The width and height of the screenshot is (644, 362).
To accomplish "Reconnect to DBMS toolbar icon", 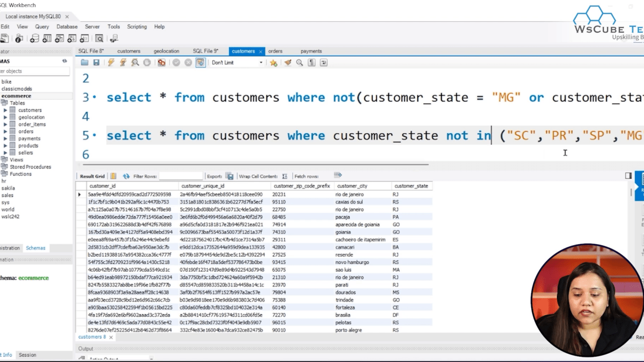I will pos(114,39).
